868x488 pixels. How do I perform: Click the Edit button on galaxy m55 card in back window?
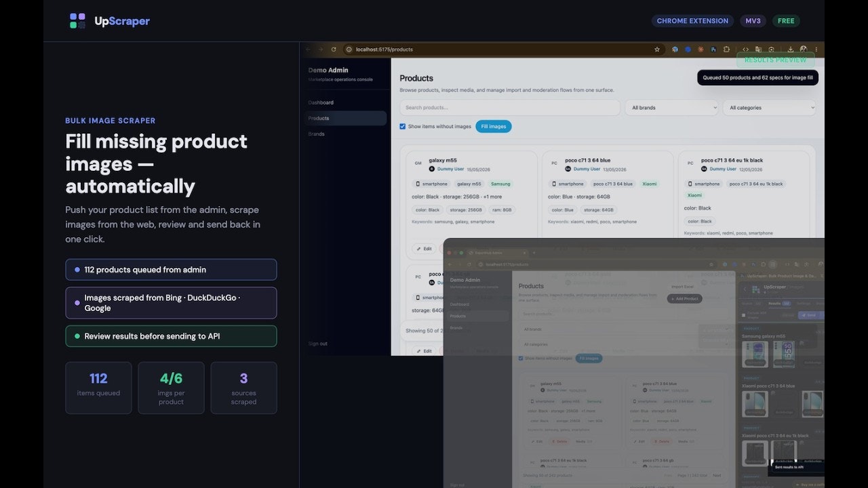pyautogui.click(x=424, y=249)
